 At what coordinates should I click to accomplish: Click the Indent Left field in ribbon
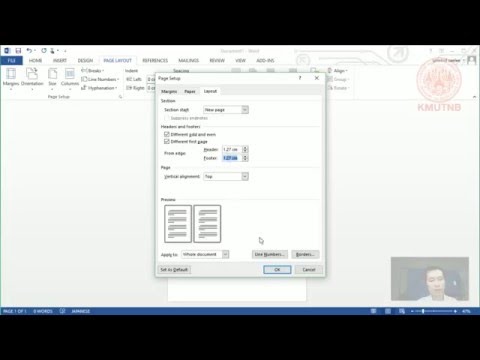pos(152,79)
